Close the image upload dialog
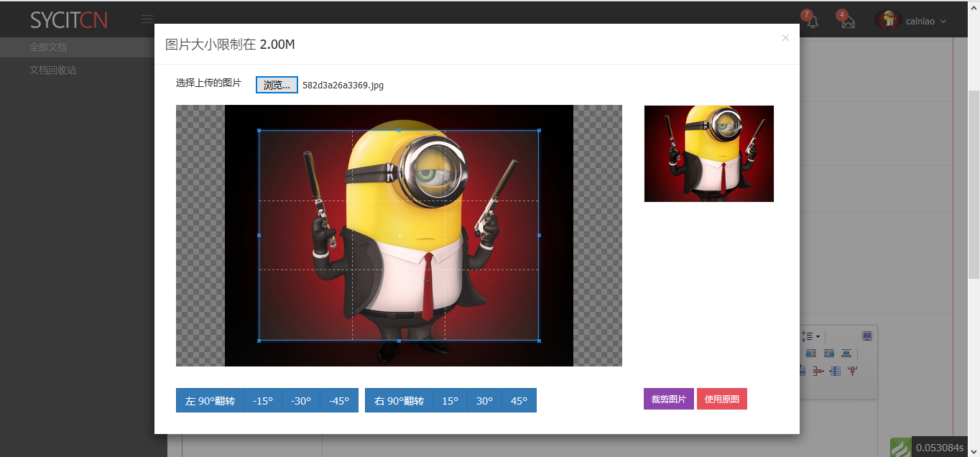980x457 pixels. [x=785, y=38]
